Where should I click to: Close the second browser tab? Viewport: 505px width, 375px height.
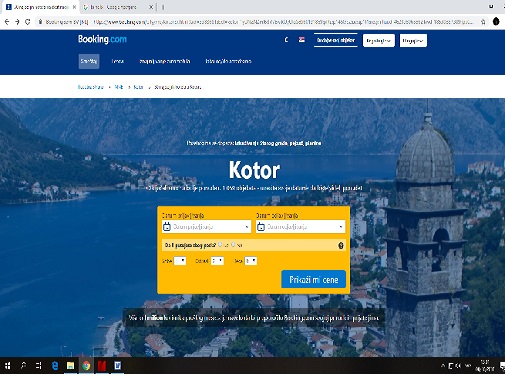click(x=151, y=7)
